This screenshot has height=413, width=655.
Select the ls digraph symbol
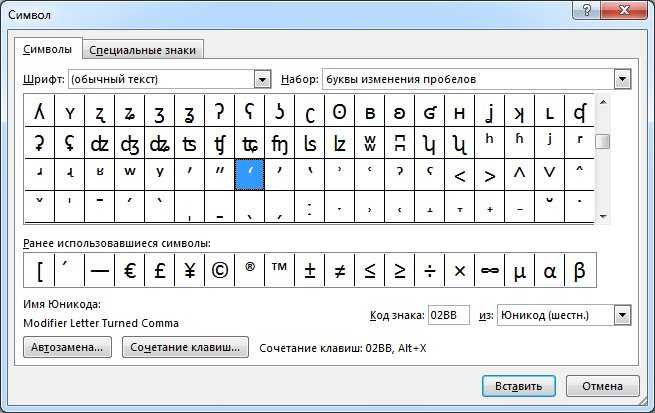point(310,143)
